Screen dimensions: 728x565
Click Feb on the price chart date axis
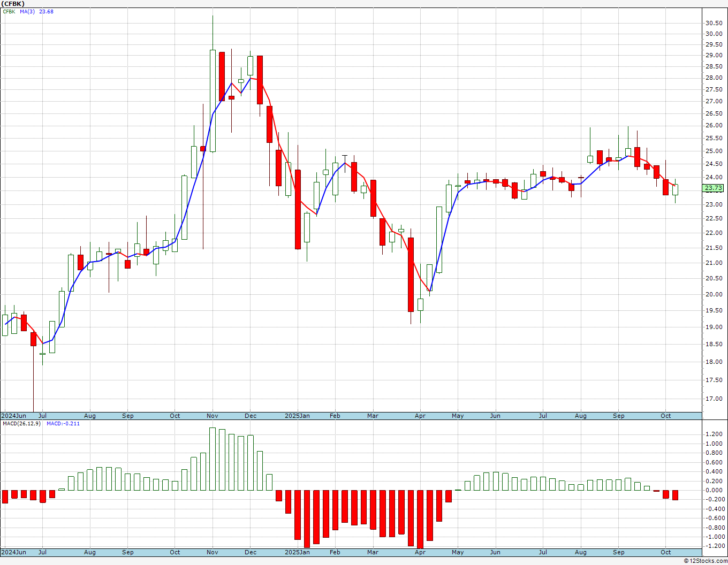[x=335, y=416]
